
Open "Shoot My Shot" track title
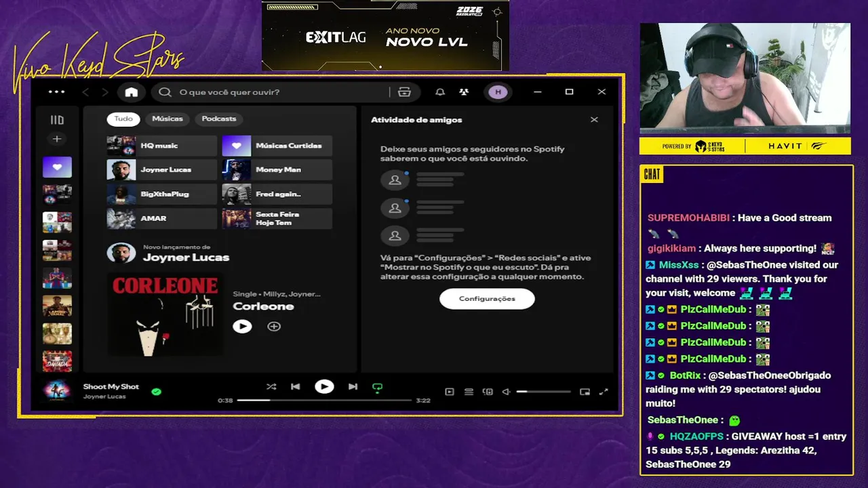tap(111, 387)
